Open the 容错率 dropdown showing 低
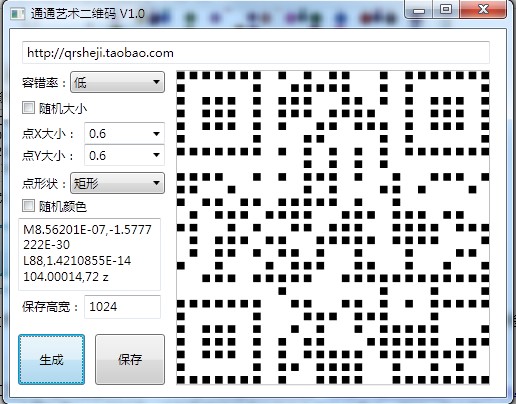 pos(117,82)
